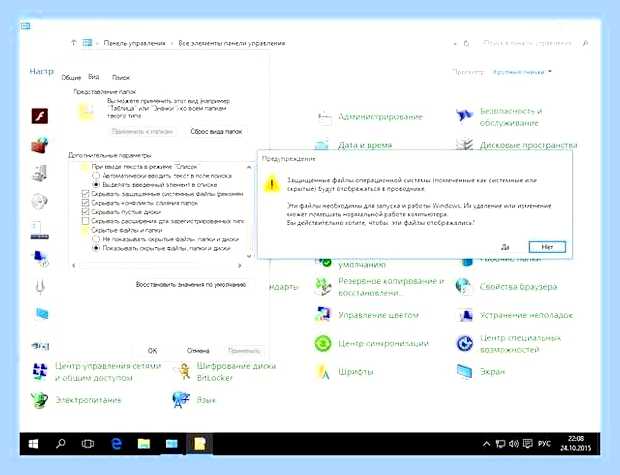Viewport: 620px width, 475px height.
Task: Open Устранение неполадок icon
Action: click(465, 315)
